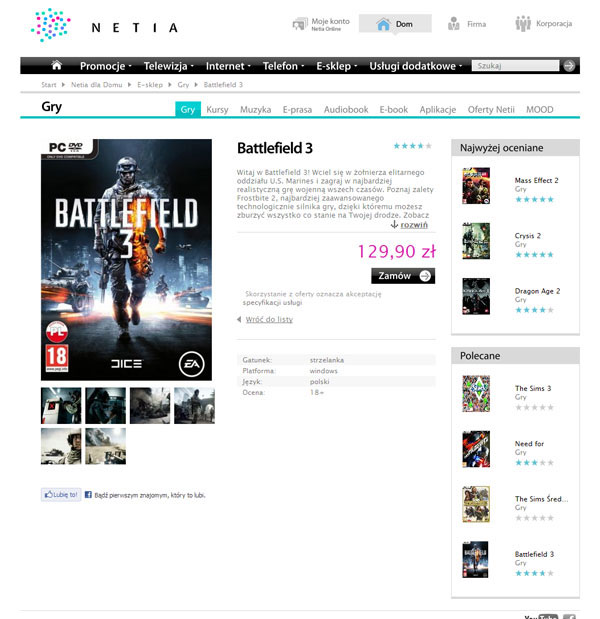
Task: Expand the Promocje dropdown menu
Action: (105, 66)
